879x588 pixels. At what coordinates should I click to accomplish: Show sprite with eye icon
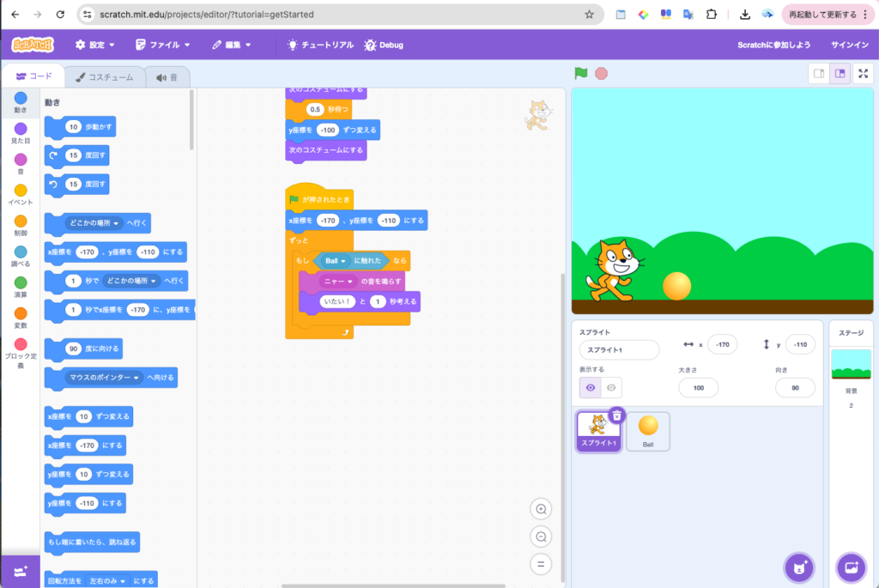pyautogui.click(x=591, y=387)
